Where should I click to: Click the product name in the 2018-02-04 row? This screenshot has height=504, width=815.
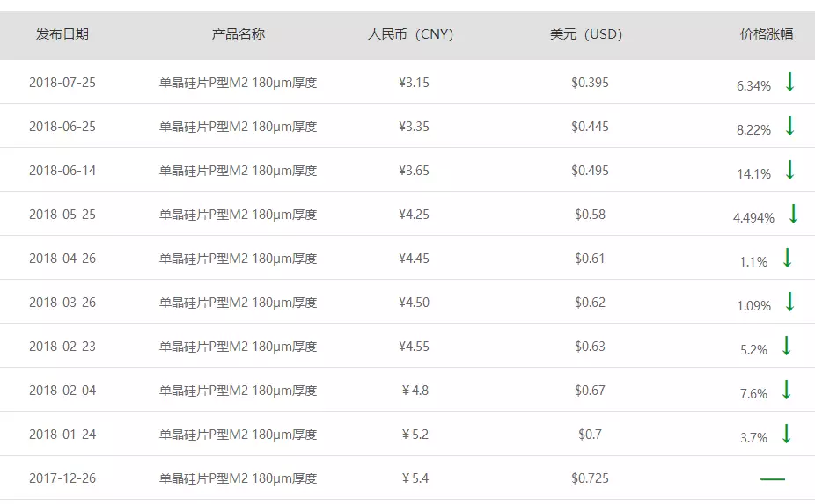click(x=238, y=391)
